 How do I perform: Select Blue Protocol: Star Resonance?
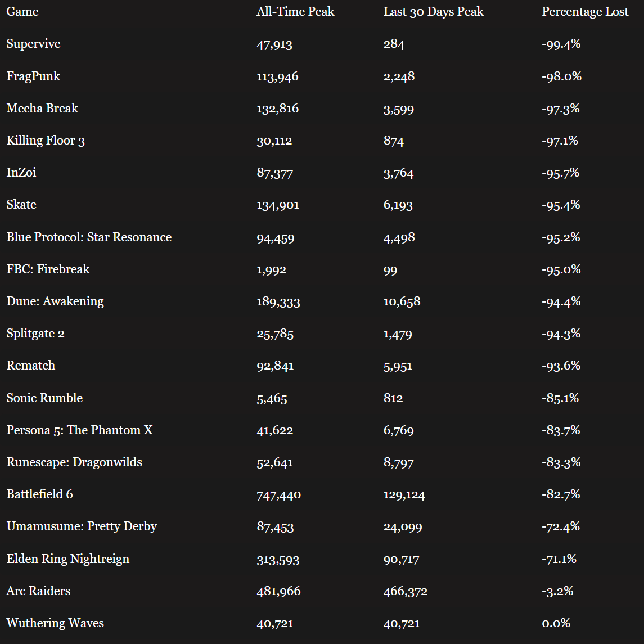[89, 237]
